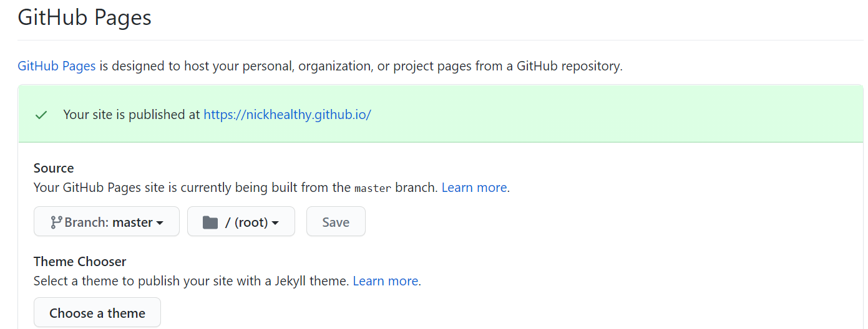Click Choose a theme button

click(97, 313)
